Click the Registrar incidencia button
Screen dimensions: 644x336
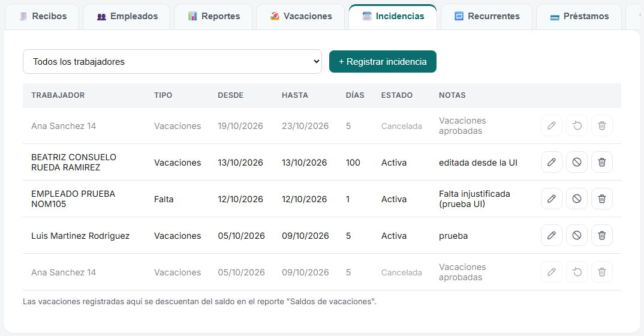(383, 62)
